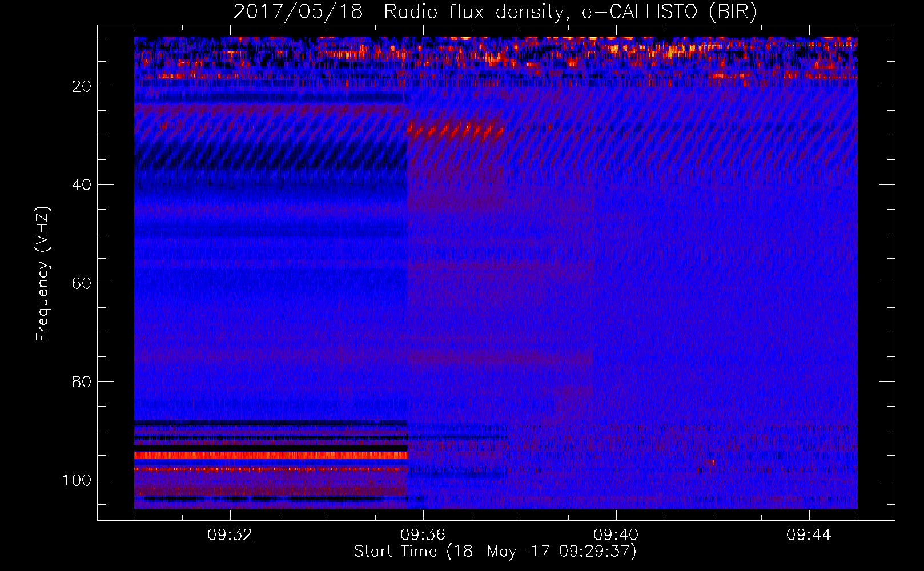Click the 09:44 time tick label

(x=809, y=535)
